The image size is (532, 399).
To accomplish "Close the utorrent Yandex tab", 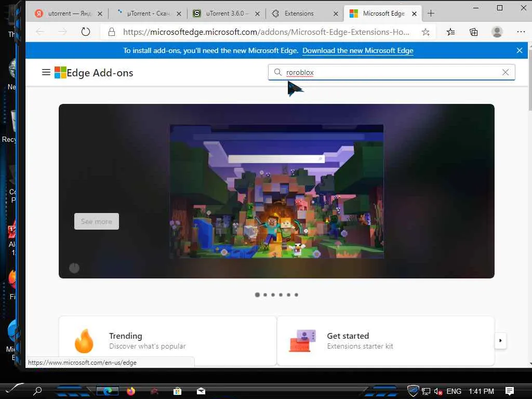I will [x=100, y=14].
